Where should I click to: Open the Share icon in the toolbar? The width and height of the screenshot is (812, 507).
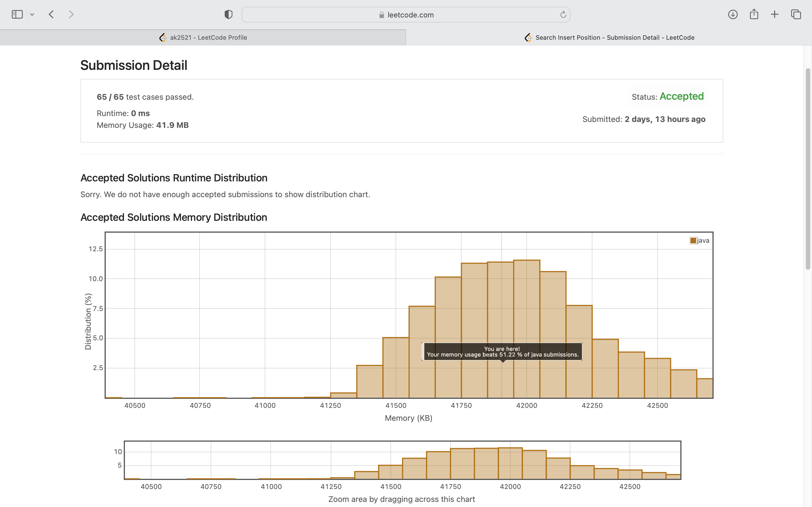tap(754, 14)
